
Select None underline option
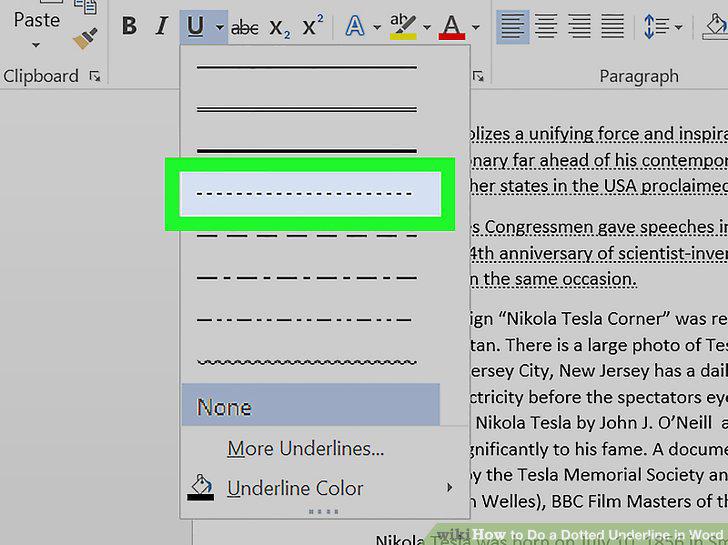[x=311, y=405]
